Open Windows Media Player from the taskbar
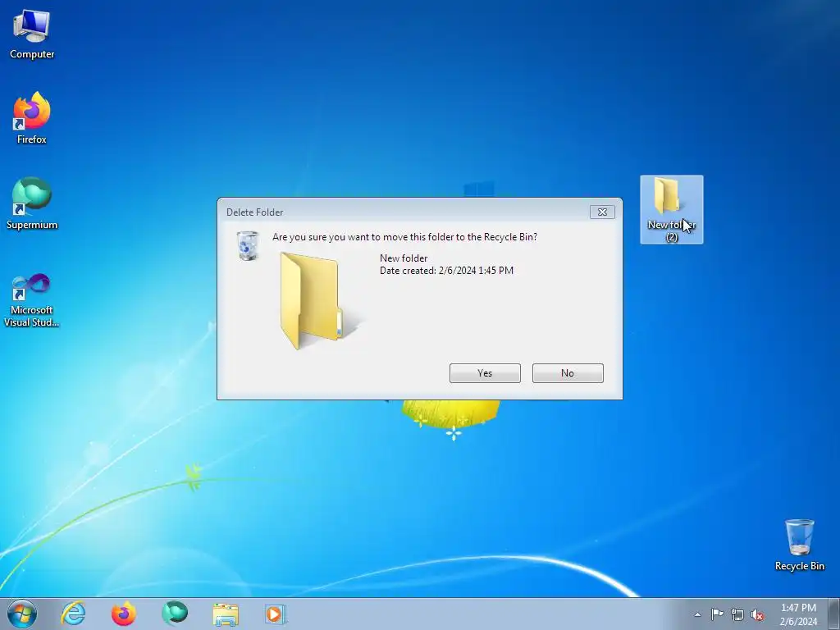This screenshot has width=840, height=630. [x=276, y=614]
